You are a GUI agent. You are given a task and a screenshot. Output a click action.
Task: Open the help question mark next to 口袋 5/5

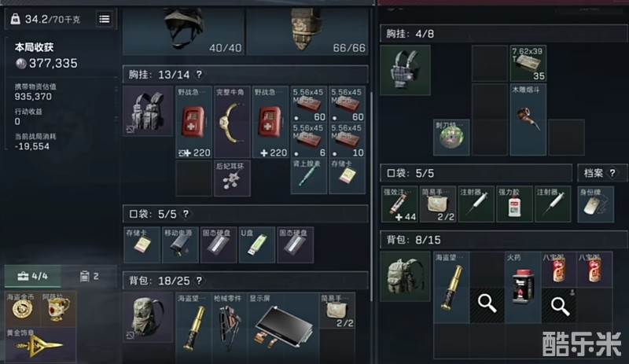(x=186, y=214)
